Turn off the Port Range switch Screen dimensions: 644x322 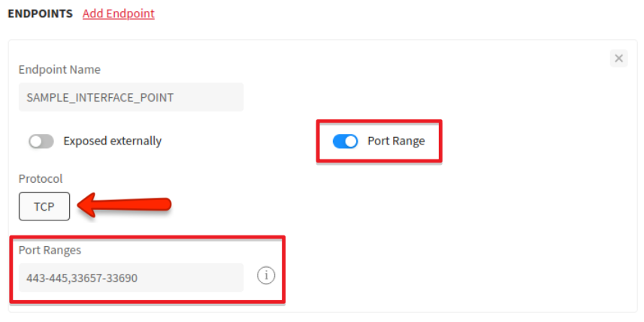[x=345, y=141]
